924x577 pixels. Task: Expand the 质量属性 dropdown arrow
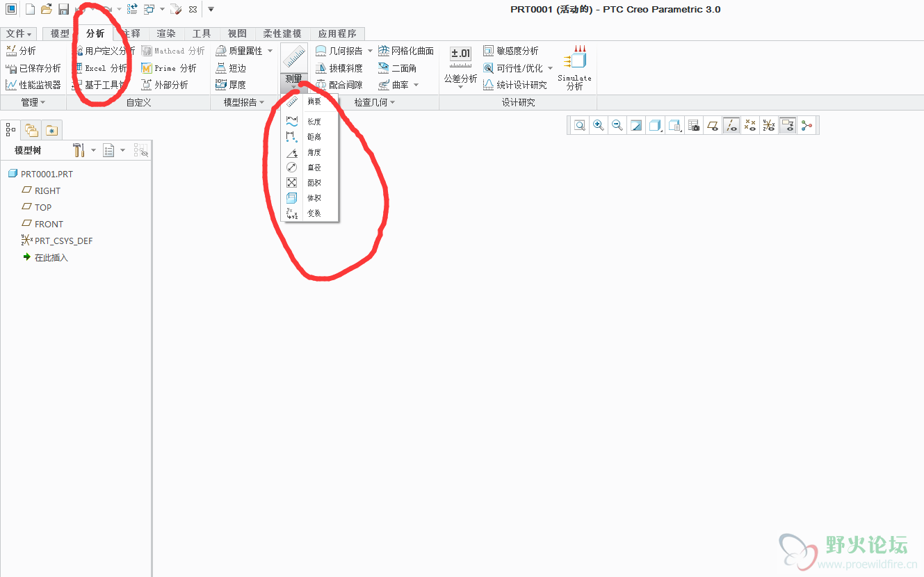(x=270, y=51)
